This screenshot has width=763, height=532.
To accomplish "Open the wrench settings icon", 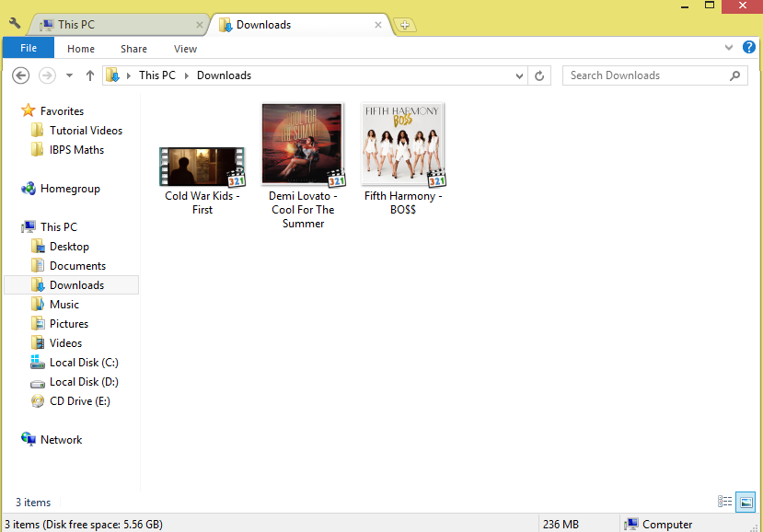I will pos(15,23).
